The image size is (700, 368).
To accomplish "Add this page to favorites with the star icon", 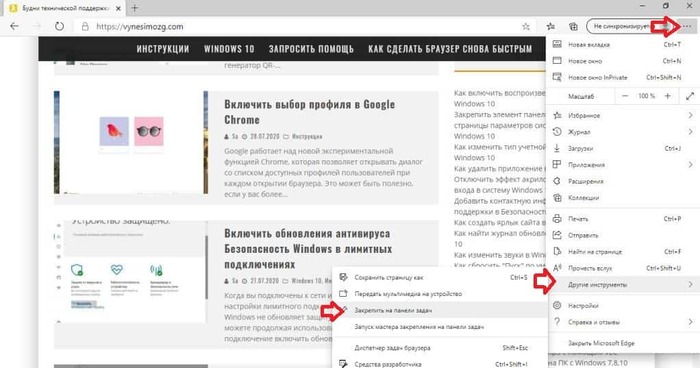I will [526, 27].
